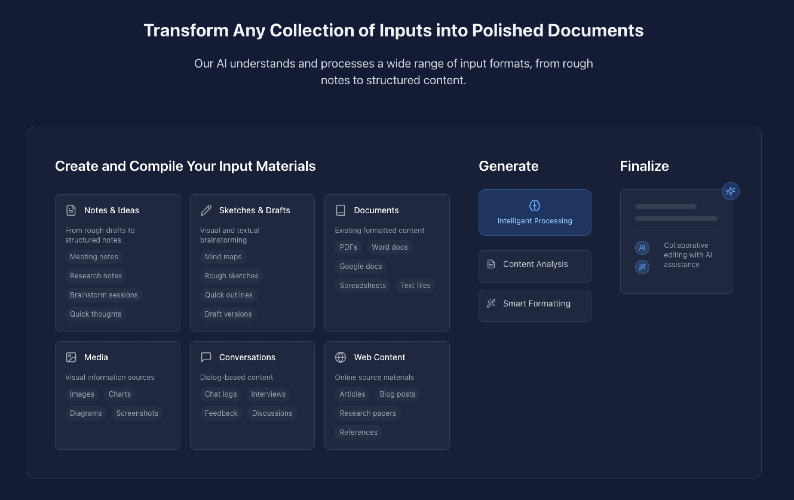Click the Google docs tag
The height and width of the screenshot is (500, 794).
point(361,266)
